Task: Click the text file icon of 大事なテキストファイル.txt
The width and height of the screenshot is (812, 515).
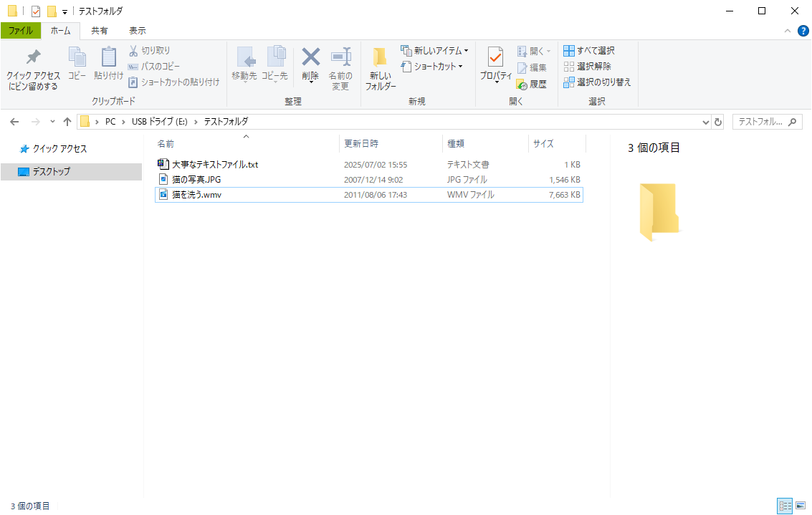Action: pyautogui.click(x=163, y=164)
